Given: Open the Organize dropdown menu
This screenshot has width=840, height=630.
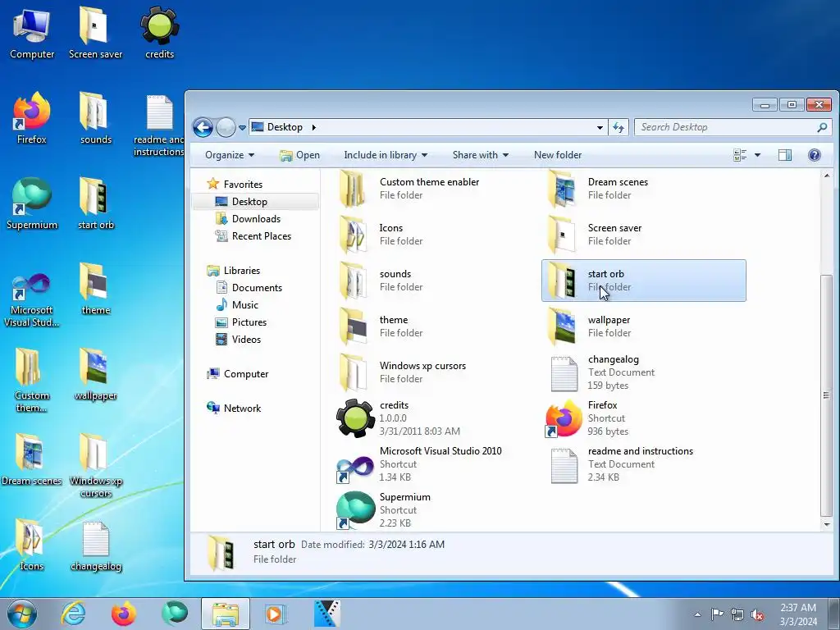Looking at the screenshot, I should [x=230, y=155].
